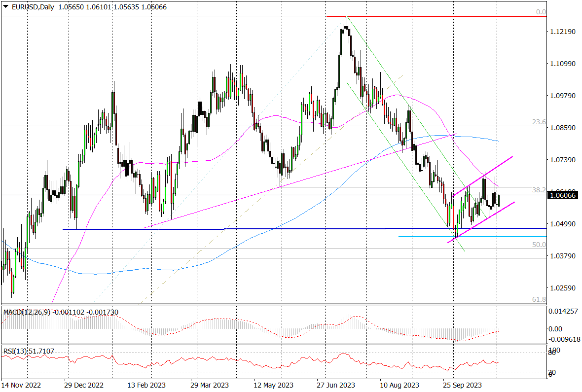Click the 12 May 2023 date label

click(x=274, y=385)
